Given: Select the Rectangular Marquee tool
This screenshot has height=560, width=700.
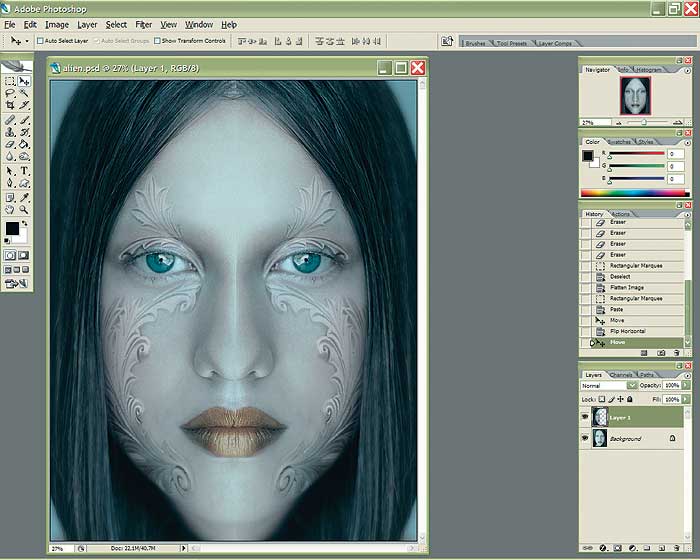Looking at the screenshot, I should pos(10,81).
